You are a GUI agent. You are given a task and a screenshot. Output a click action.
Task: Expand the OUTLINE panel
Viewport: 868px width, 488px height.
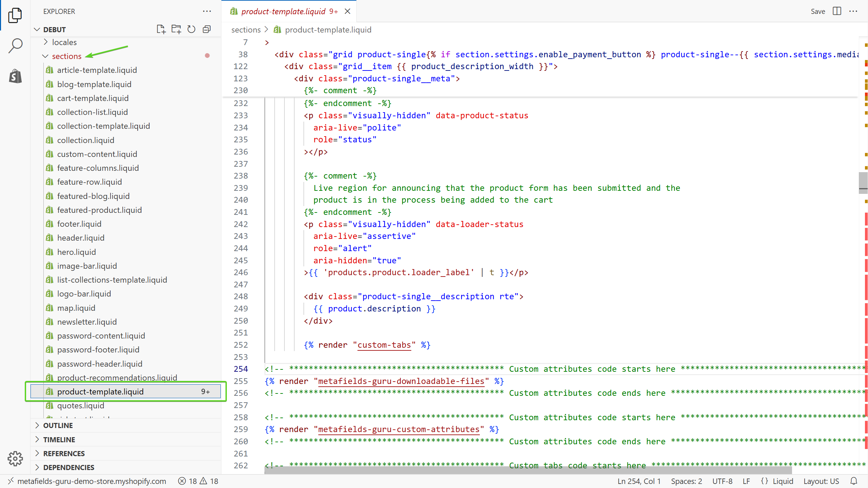tap(58, 425)
